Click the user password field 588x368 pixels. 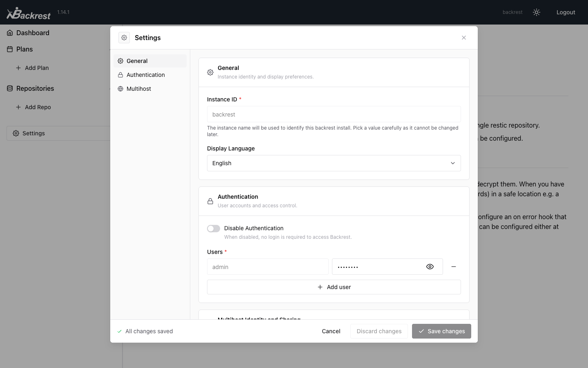coord(388,267)
